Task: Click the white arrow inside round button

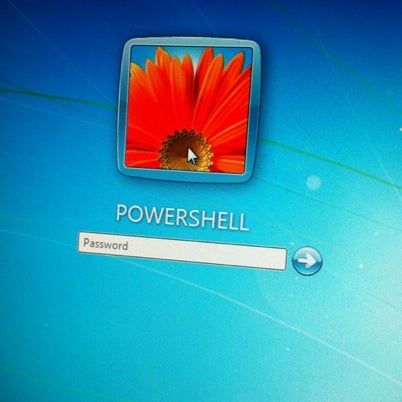Action: [307, 261]
